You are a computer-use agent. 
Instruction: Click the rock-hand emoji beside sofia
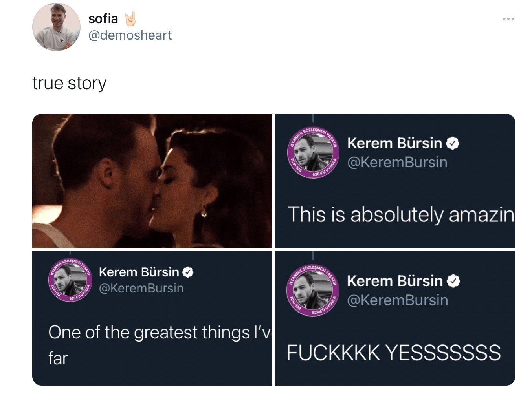130,18
